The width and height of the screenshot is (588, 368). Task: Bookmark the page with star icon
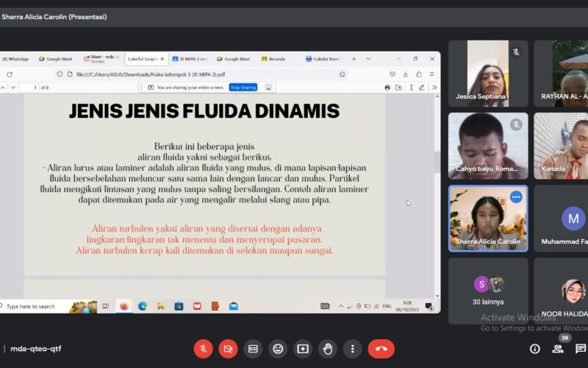342,74
